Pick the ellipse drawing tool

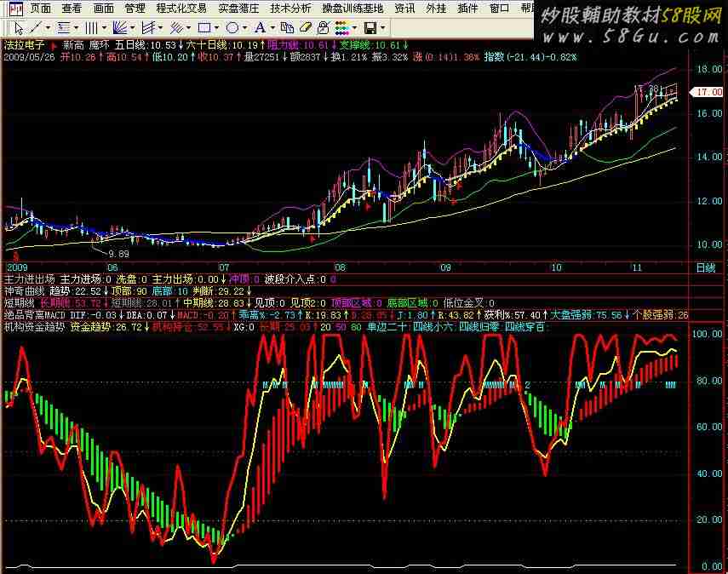(x=232, y=27)
